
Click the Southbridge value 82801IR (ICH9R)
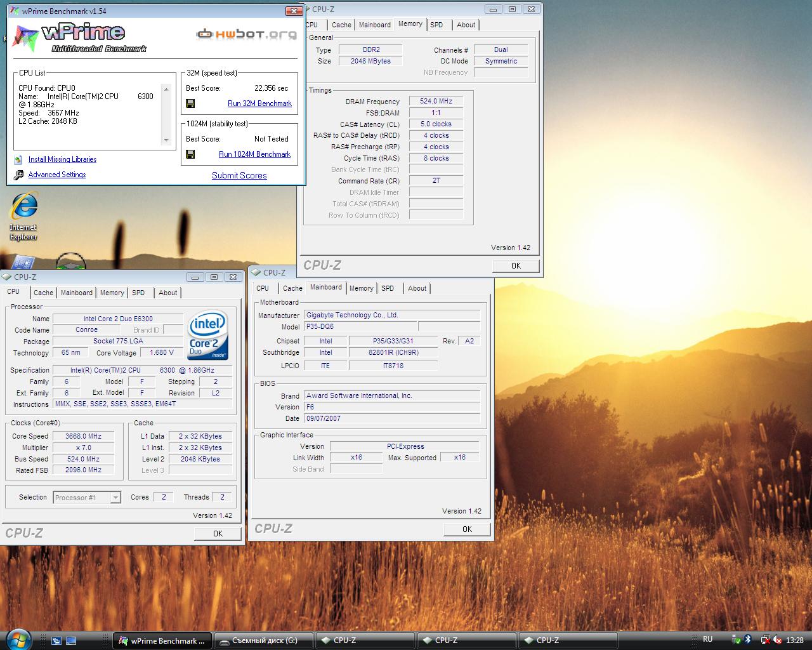click(x=393, y=352)
